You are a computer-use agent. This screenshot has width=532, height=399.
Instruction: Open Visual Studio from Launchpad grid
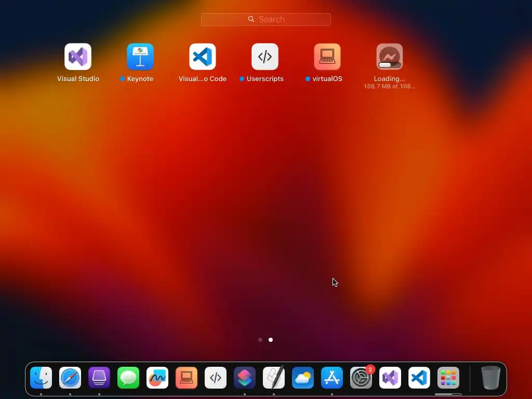pyautogui.click(x=78, y=57)
